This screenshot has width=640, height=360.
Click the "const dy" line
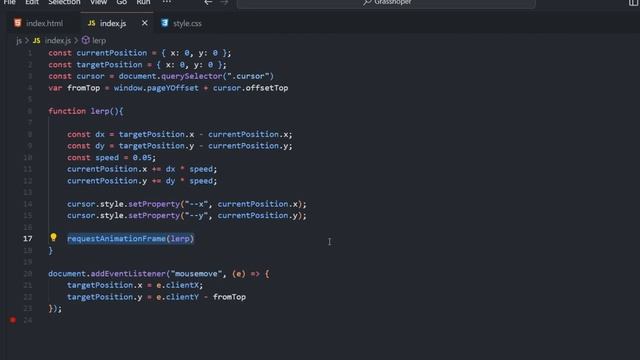click(180, 146)
